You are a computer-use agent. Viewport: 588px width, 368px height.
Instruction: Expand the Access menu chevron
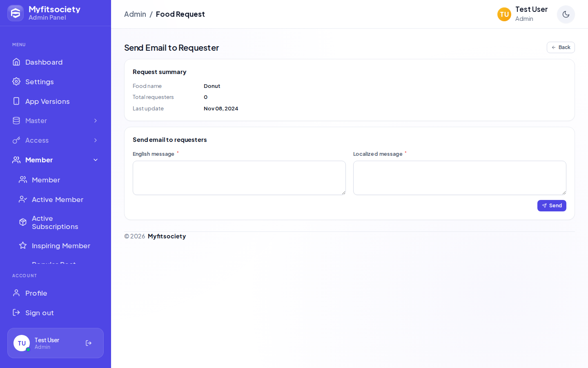click(96, 140)
